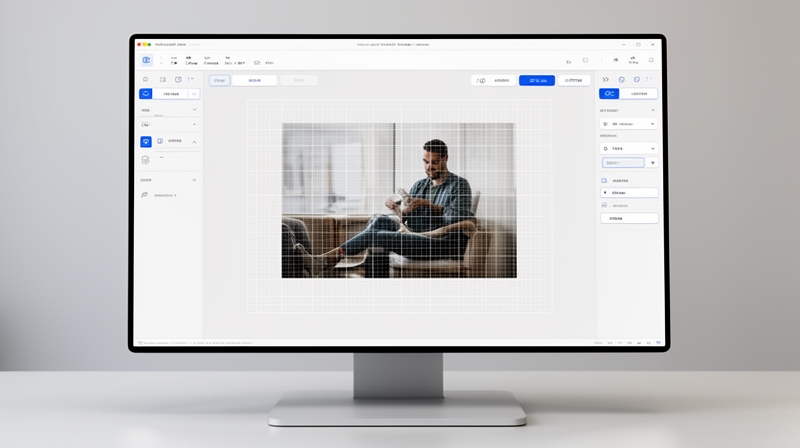The image size is (800, 448).
Task: Open the more options dots atop right panel
Action: (649, 79)
